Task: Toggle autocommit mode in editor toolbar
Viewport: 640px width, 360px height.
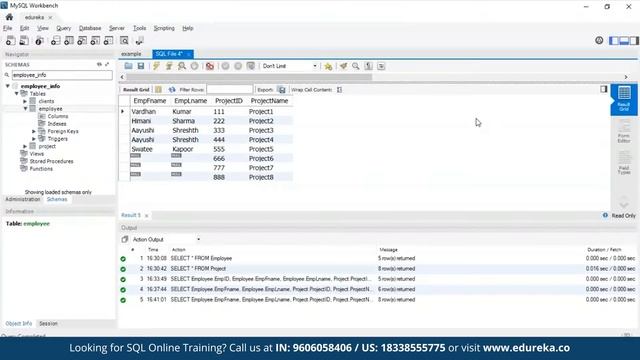Action: click(251, 66)
